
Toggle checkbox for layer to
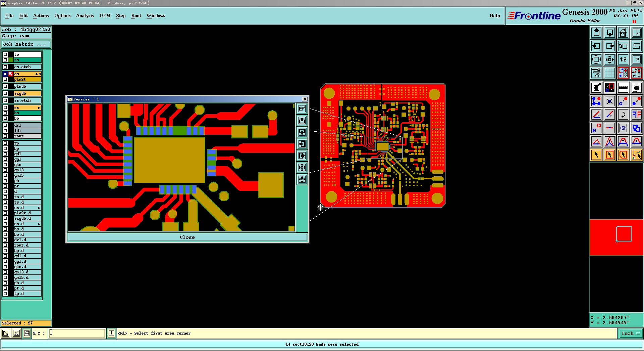[x=5, y=54]
